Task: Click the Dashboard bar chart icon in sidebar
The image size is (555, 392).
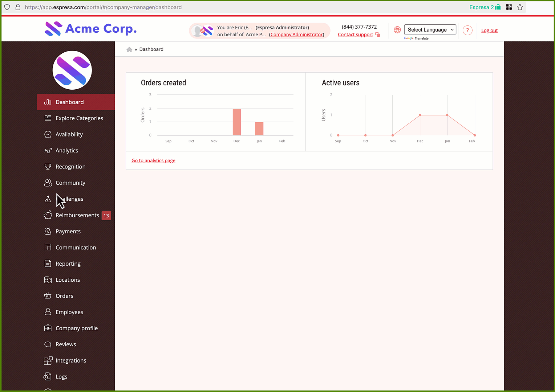Action: coord(48,102)
